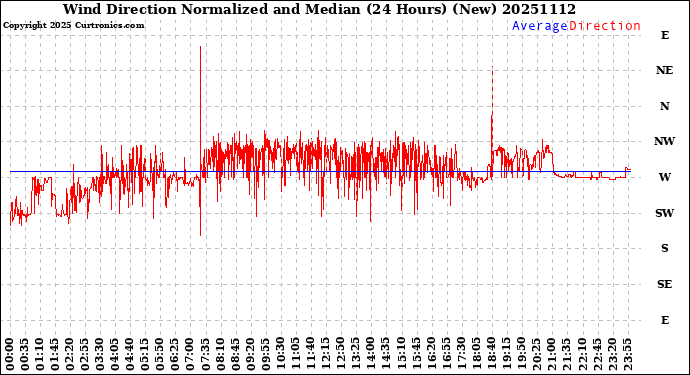Click the 07:00 time axis label
Image resolution: width=690 pixels, height=375 pixels.
coord(191,354)
